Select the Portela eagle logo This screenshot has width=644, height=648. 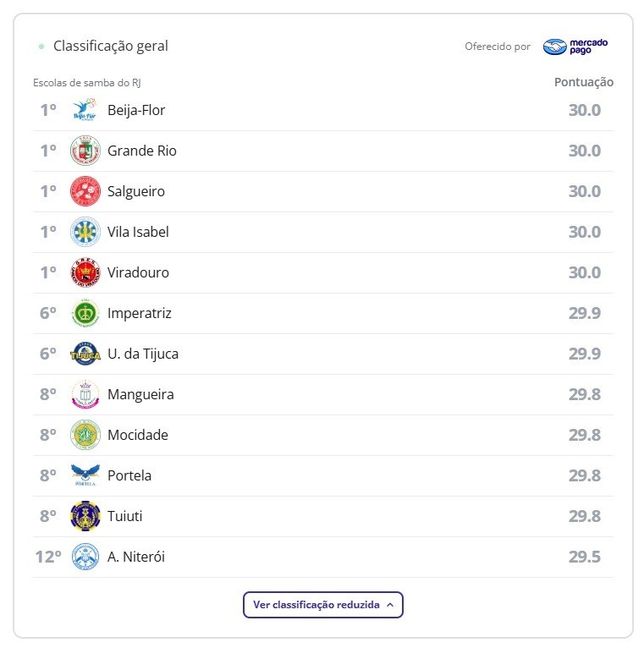coord(85,475)
